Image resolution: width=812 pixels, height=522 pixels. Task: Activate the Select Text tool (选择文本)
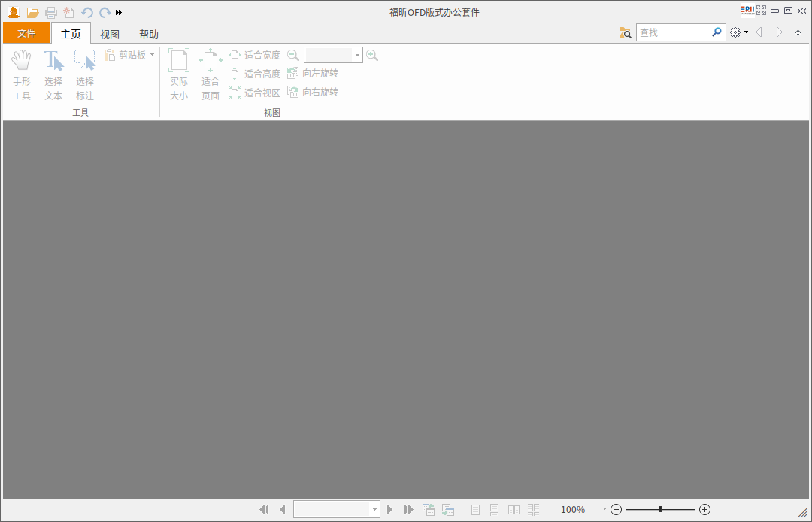[53, 74]
